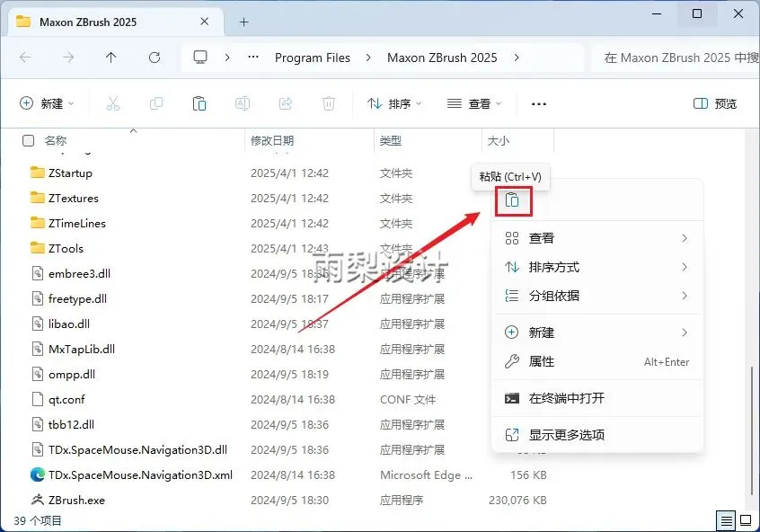
Task: Choose 属性 in the context menu
Action: [x=597, y=361]
